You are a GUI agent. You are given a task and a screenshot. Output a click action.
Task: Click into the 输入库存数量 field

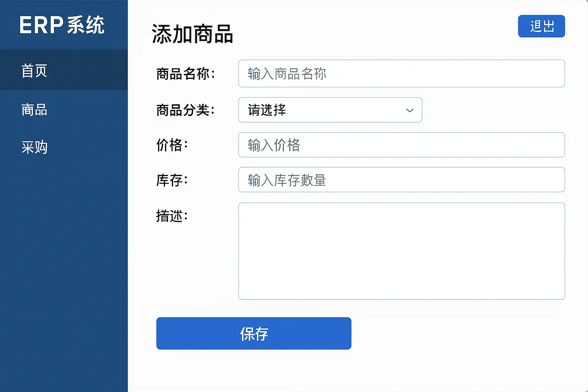[x=401, y=180]
